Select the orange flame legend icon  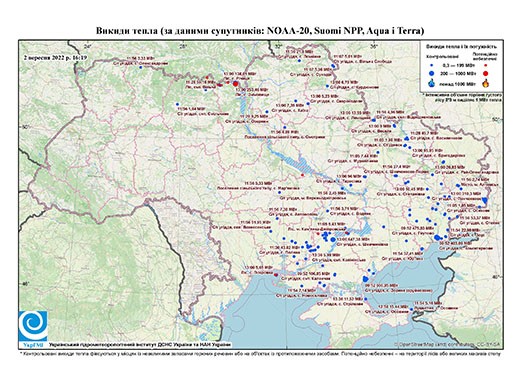485,83
